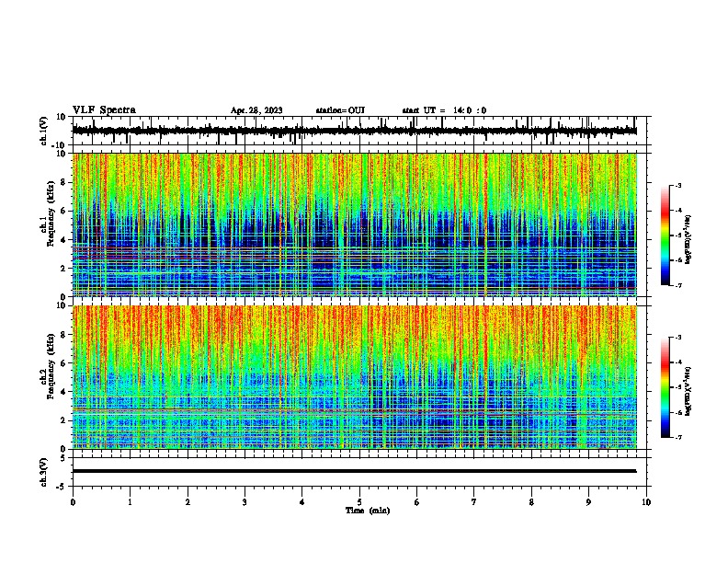Image resolution: width=728 pixels, height=563 pixels.
Task: Click the log(PSD) label beside ch.1 color bar
Action: tap(688, 239)
